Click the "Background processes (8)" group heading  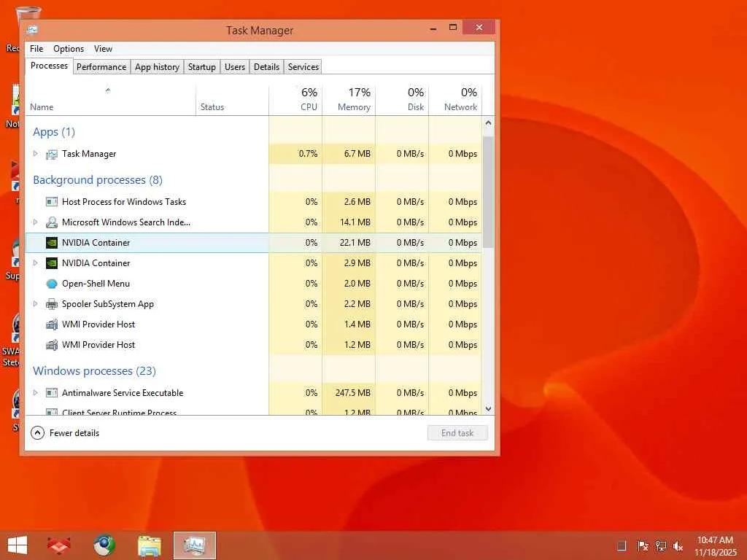click(x=98, y=180)
